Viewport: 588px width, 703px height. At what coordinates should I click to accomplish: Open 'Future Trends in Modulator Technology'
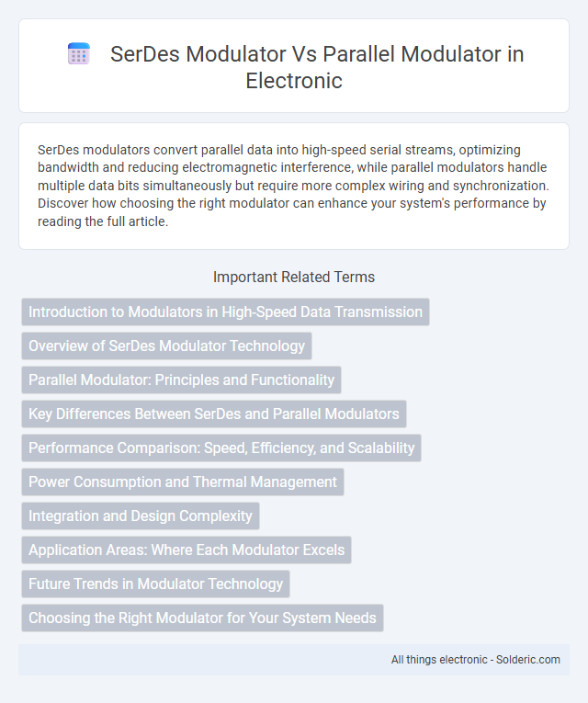click(155, 584)
